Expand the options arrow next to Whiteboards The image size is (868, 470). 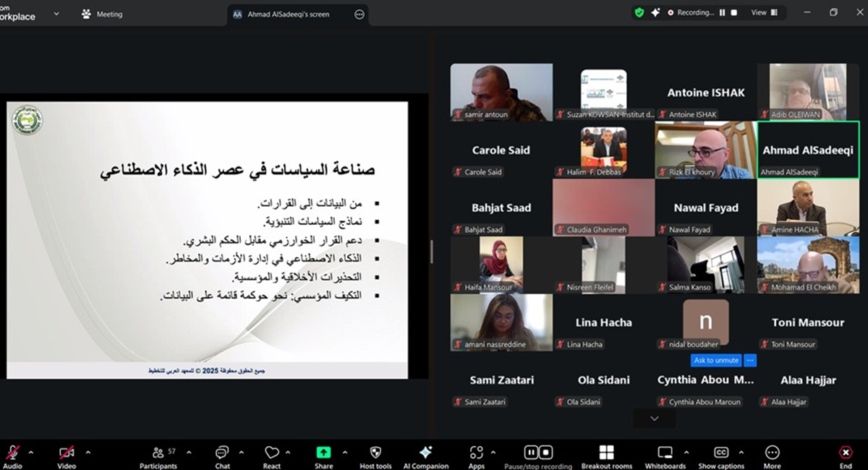684,453
